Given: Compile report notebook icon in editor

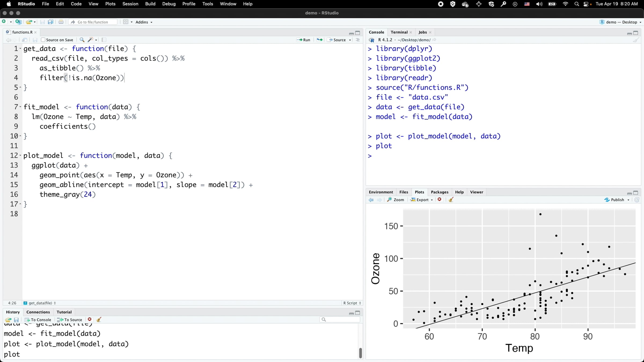Looking at the screenshot, I should [104, 40].
